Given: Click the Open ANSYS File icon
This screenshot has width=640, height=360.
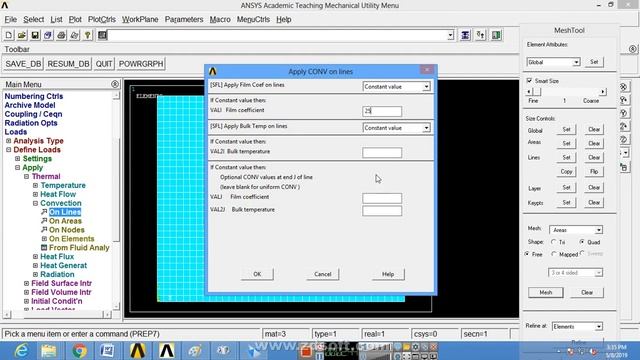Looking at the screenshot, I should pyautogui.click(x=22, y=35).
